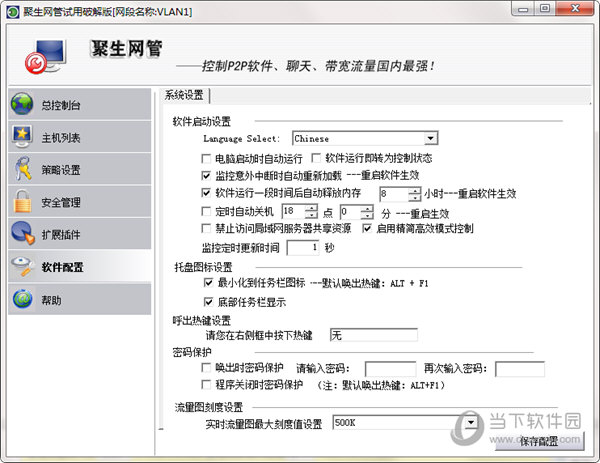Maximize the 聚生网管 window
Image resolution: width=600 pixels, height=463 pixels.
pyautogui.click(x=545, y=8)
